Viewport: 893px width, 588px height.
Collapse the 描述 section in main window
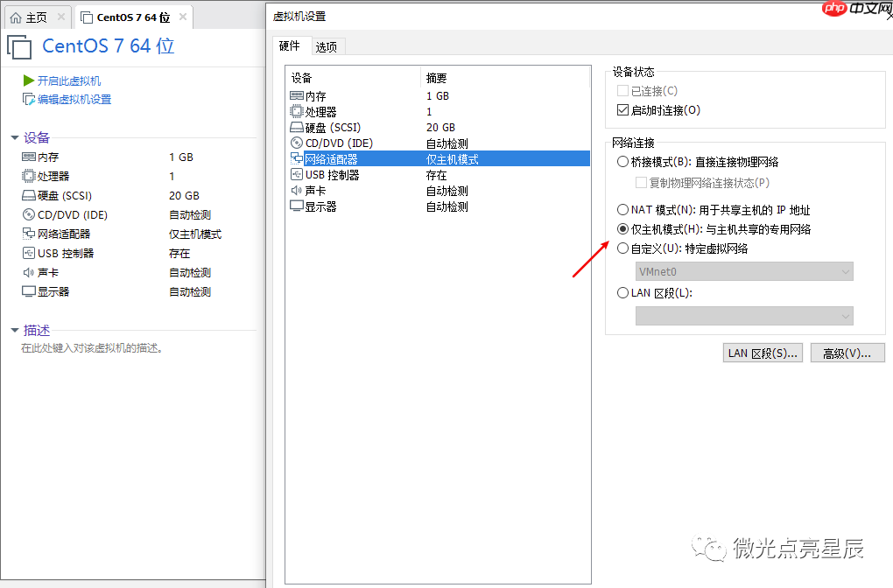click(15, 330)
